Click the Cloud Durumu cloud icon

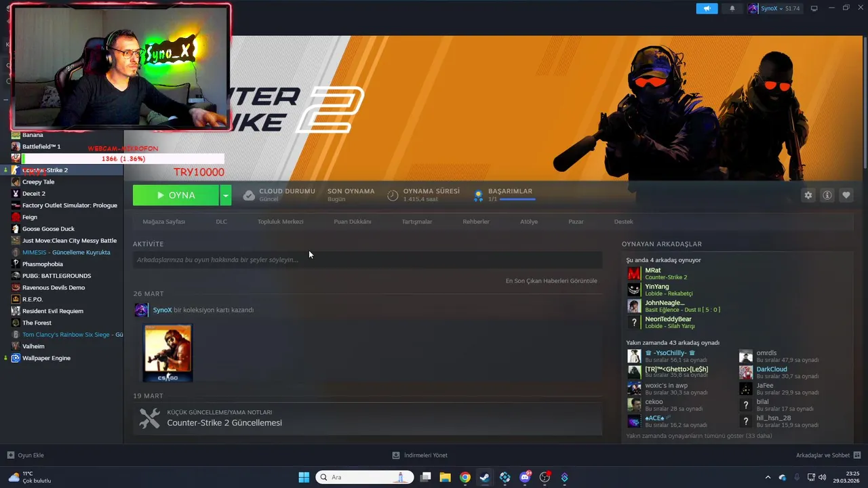pos(249,195)
